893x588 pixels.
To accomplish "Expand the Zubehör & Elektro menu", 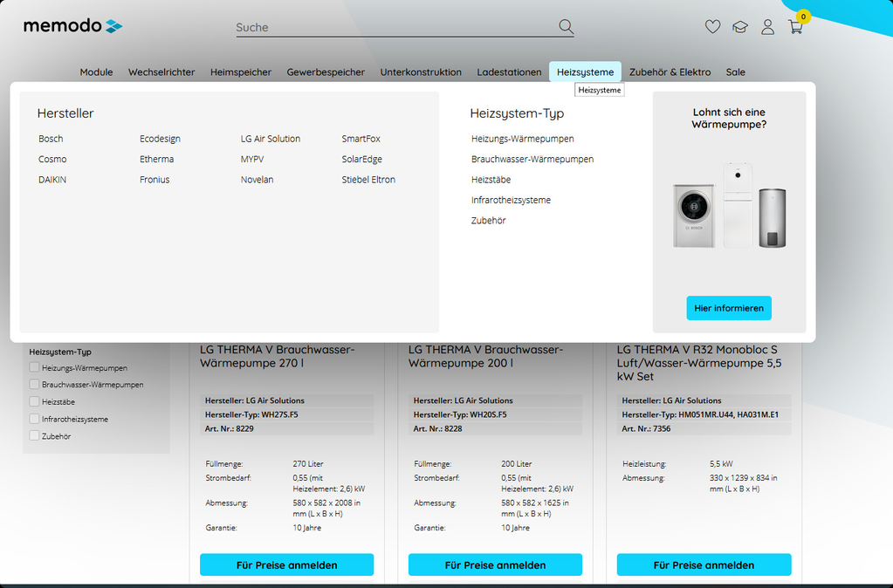I will coord(670,72).
